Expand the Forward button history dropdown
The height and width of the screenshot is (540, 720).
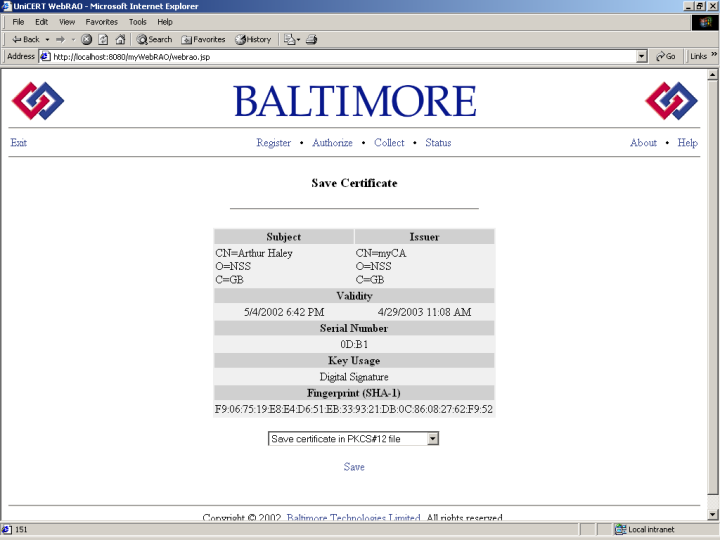(x=73, y=39)
